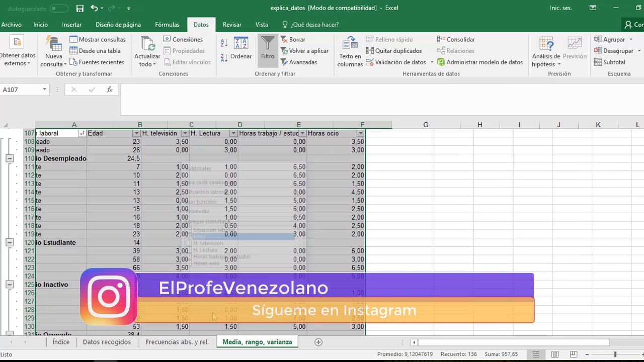Add a new sheet with plus button

[318, 342]
